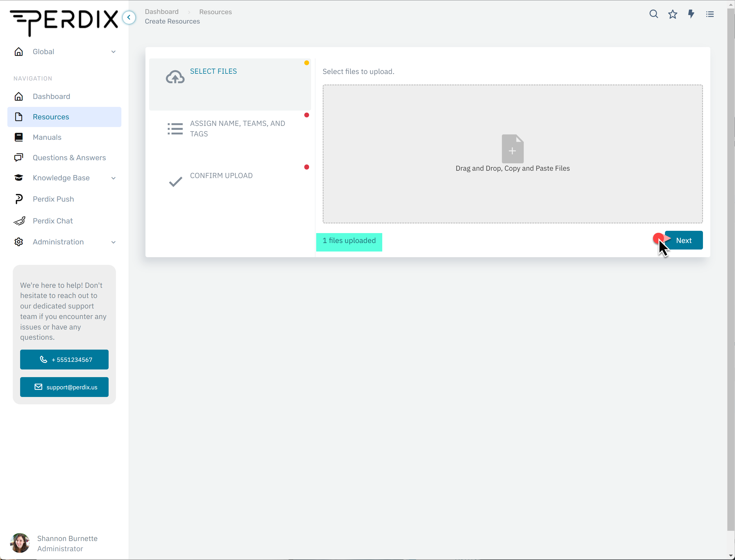
Task: Open Manuals in the navigation
Action: point(64,137)
